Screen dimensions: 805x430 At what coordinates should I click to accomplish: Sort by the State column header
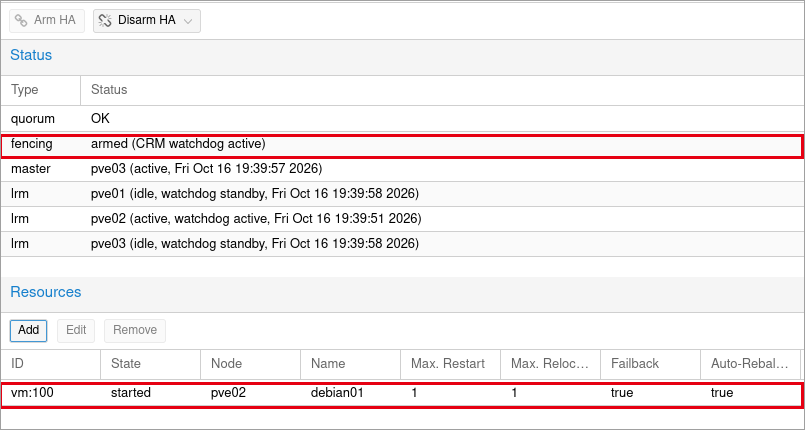(x=150, y=364)
